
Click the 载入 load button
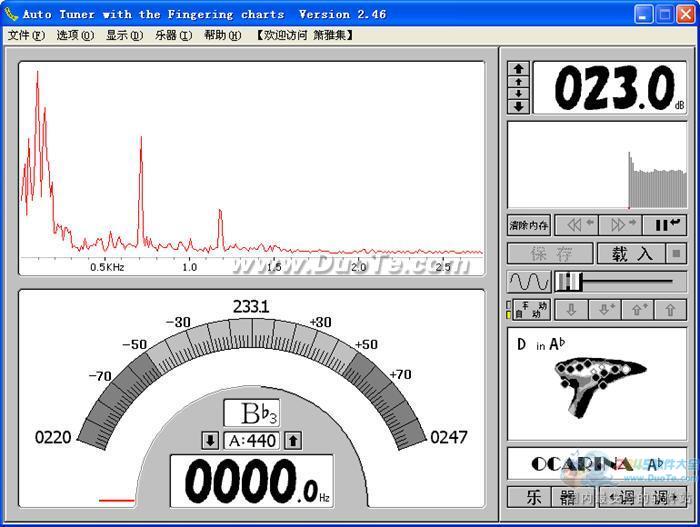(x=631, y=254)
